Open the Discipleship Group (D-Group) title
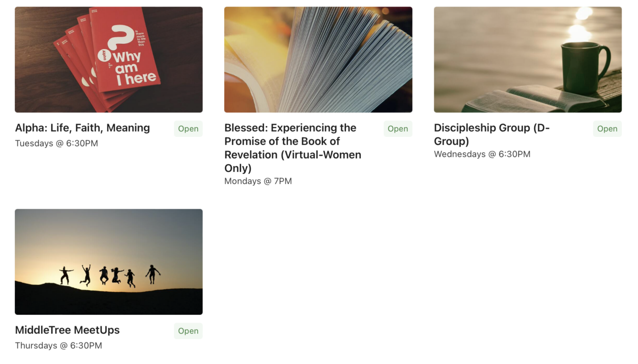The width and height of the screenshot is (638, 364). click(492, 134)
